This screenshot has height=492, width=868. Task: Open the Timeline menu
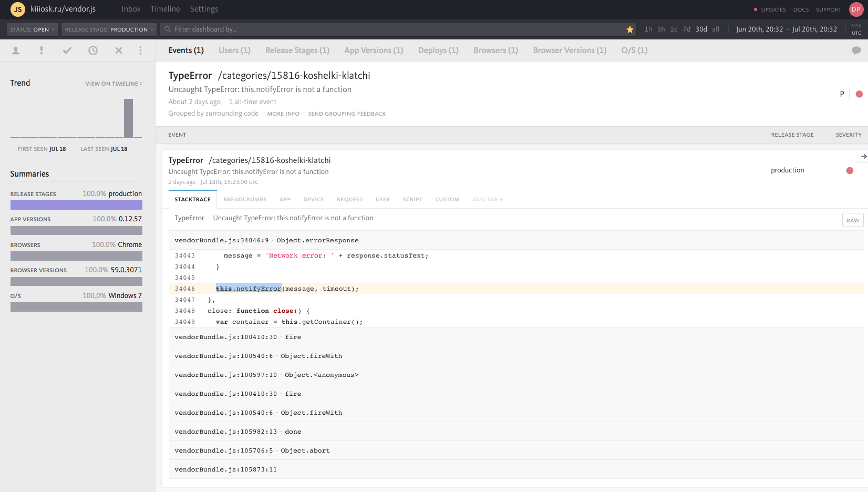[x=165, y=9]
